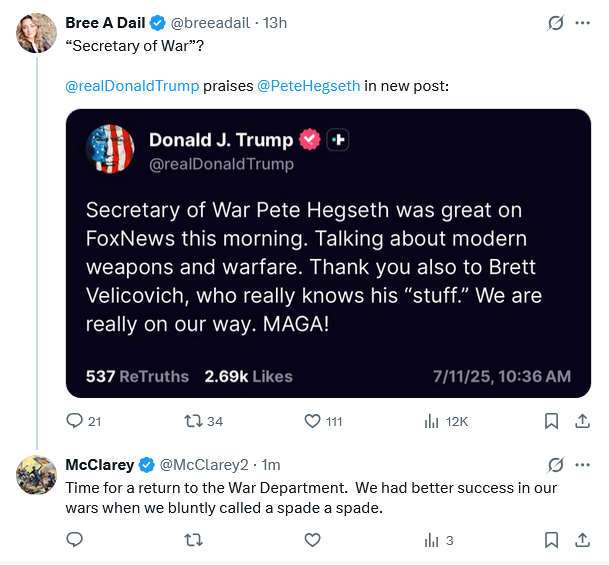Screen dimensions: 609x565
Task: Reply to McClarey's comment
Action: pos(75,540)
